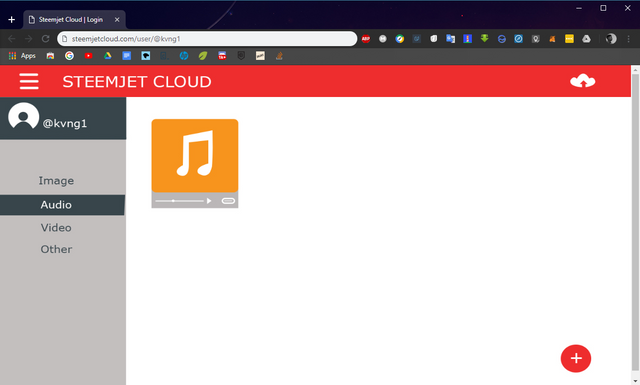This screenshot has height=385, width=640.
Task: Click the Google Translate extension icon
Action: coord(451,39)
